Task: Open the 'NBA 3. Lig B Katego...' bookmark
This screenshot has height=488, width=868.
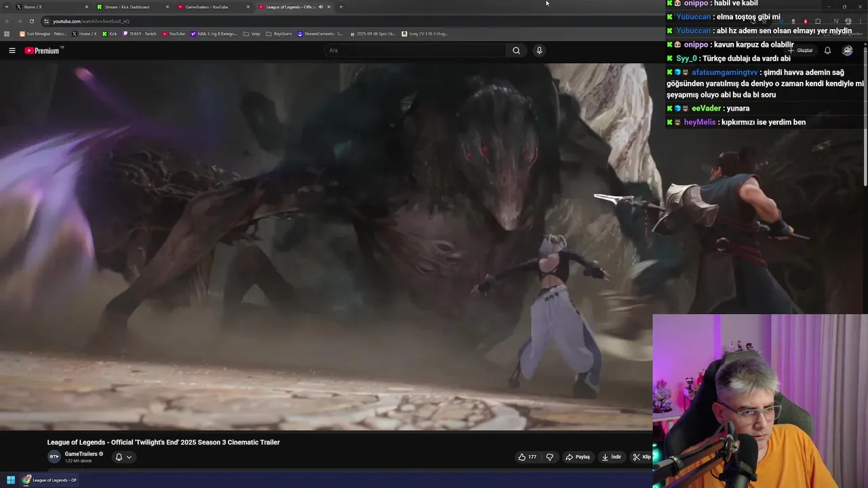Action: 214,34
